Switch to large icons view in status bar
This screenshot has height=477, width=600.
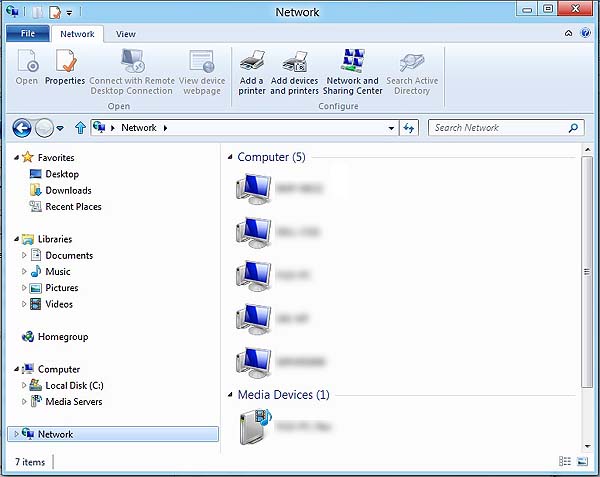[582, 462]
